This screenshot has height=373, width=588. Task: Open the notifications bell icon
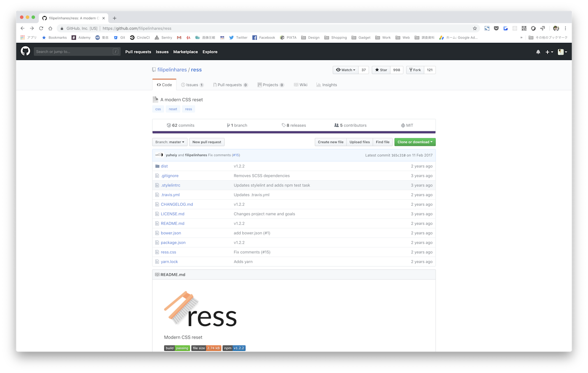coord(538,52)
